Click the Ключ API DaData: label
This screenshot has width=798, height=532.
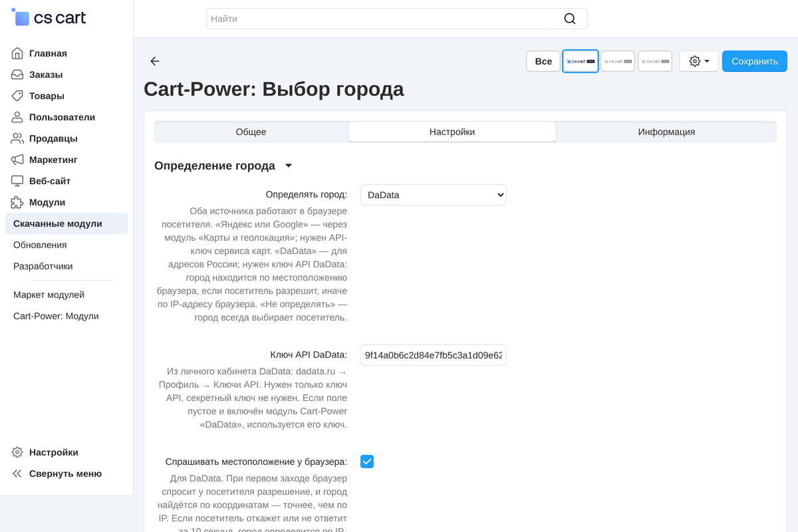pyautogui.click(x=309, y=354)
